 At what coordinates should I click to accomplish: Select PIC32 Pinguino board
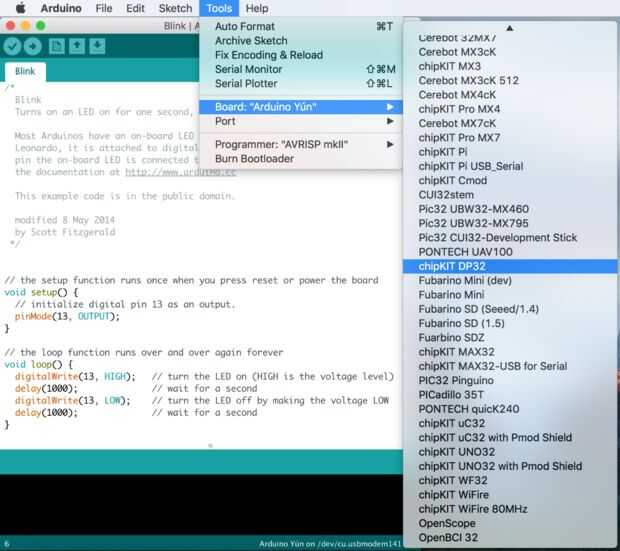coord(510,380)
